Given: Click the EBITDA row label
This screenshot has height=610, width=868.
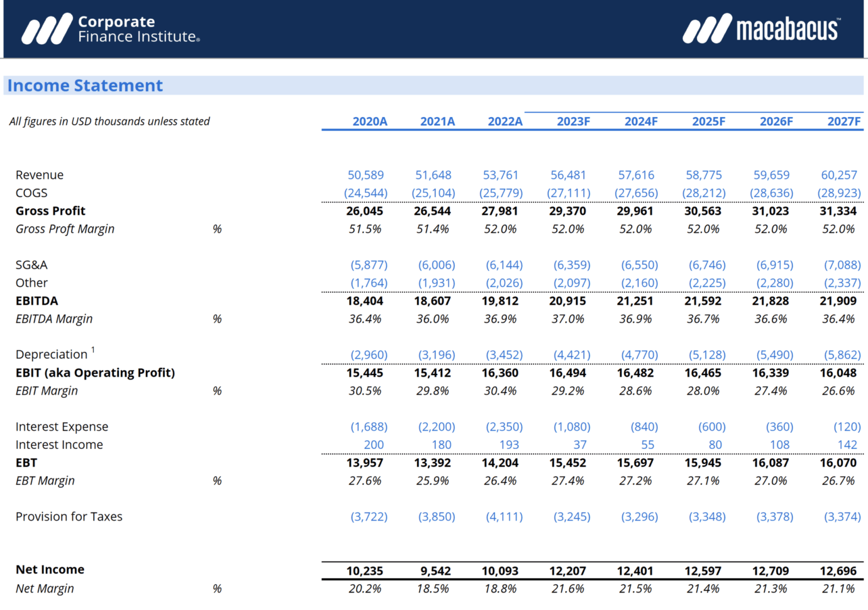Looking at the screenshot, I should coord(37,301).
